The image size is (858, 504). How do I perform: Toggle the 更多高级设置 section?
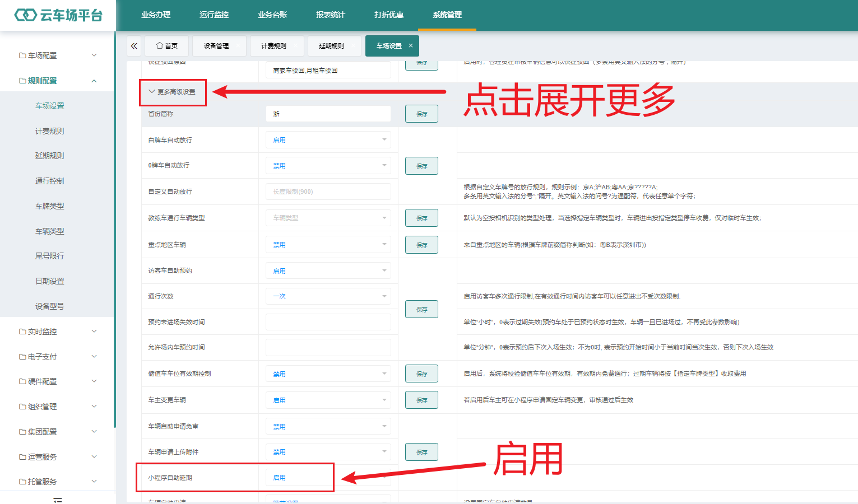tap(172, 92)
